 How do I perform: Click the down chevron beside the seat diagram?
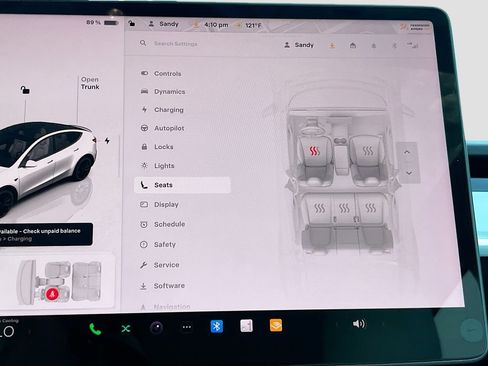coord(409,173)
